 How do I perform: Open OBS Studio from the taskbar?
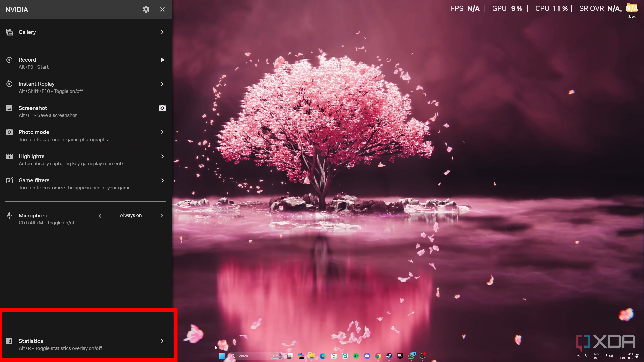(x=422, y=356)
